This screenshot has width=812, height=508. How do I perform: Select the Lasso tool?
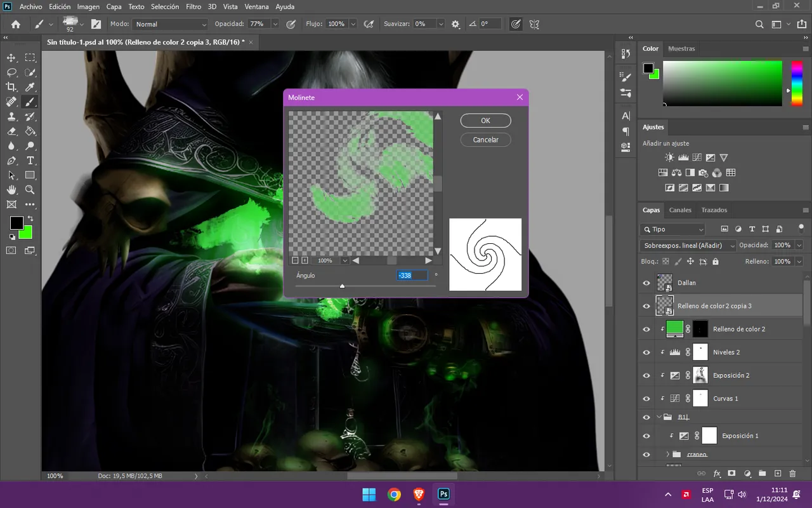[11, 72]
